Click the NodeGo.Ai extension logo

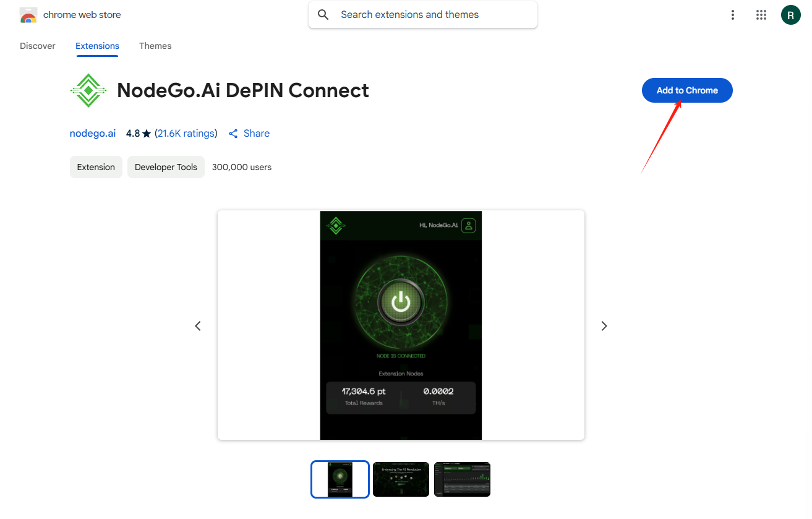(88, 90)
